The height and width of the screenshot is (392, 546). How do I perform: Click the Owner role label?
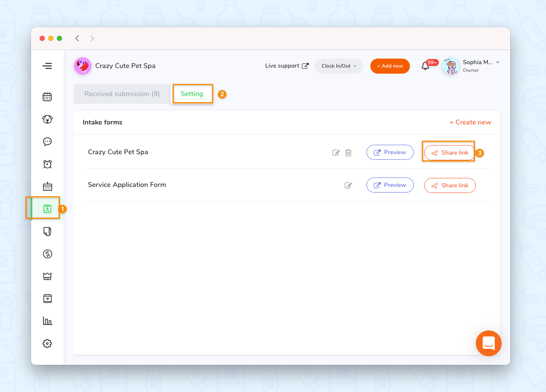point(471,70)
